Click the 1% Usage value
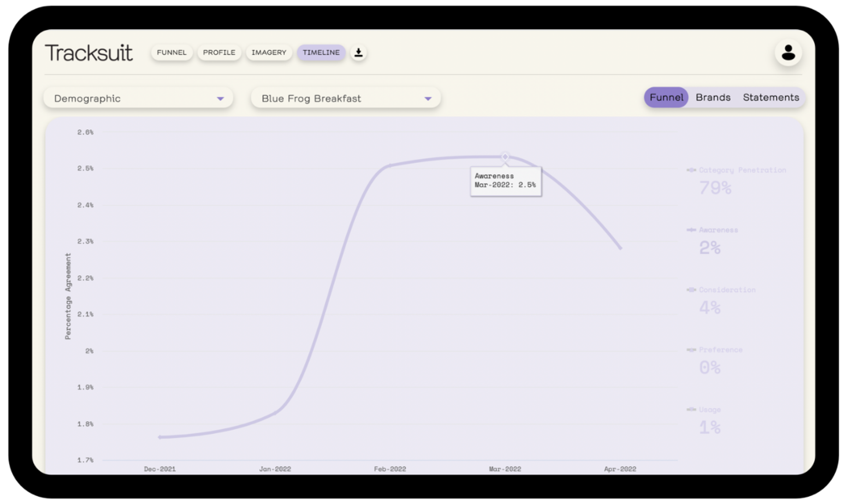The image size is (843, 504). pyautogui.click(x=710, y=428)
